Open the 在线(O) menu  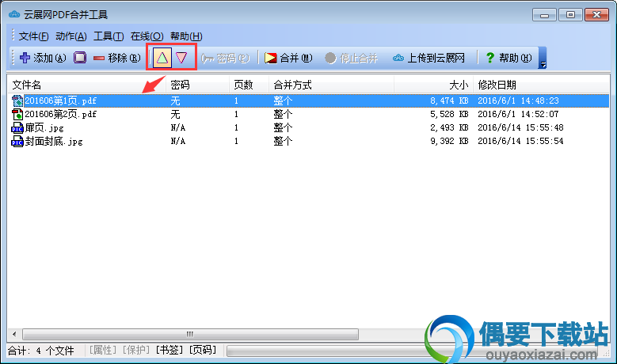[x=147, y=36]
